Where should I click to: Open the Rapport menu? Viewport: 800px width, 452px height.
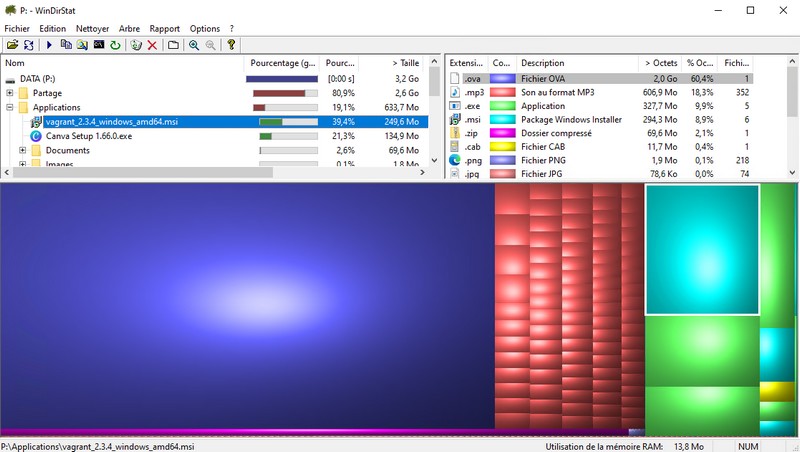pos(164,29)
